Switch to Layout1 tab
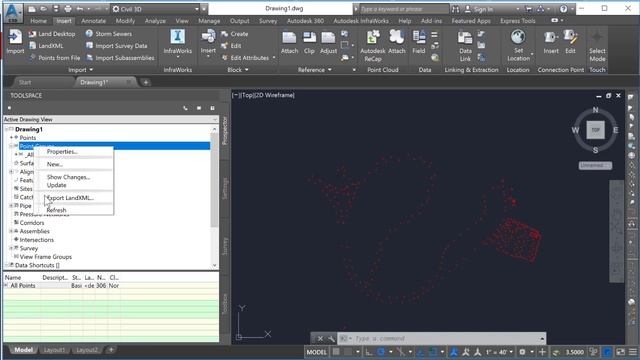Image resolution: width=640 pixels, height=360 pixels. [x=54, y=350]
